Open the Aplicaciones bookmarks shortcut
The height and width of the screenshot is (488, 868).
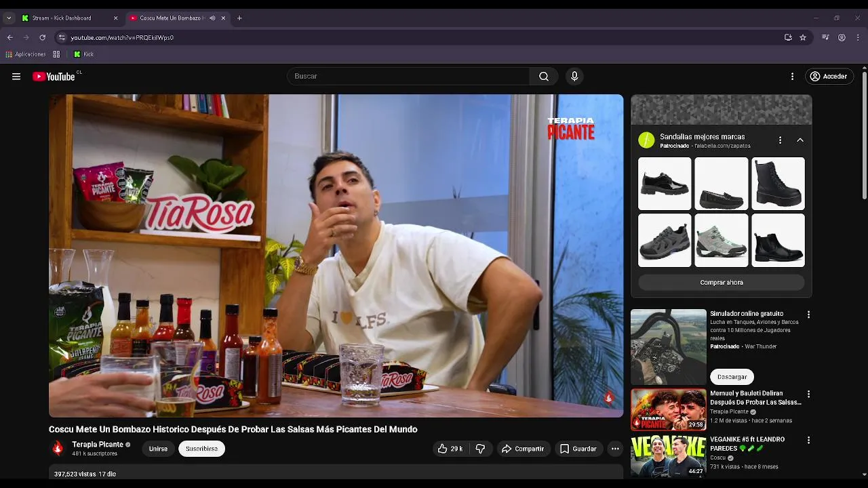tap(25, 54)
